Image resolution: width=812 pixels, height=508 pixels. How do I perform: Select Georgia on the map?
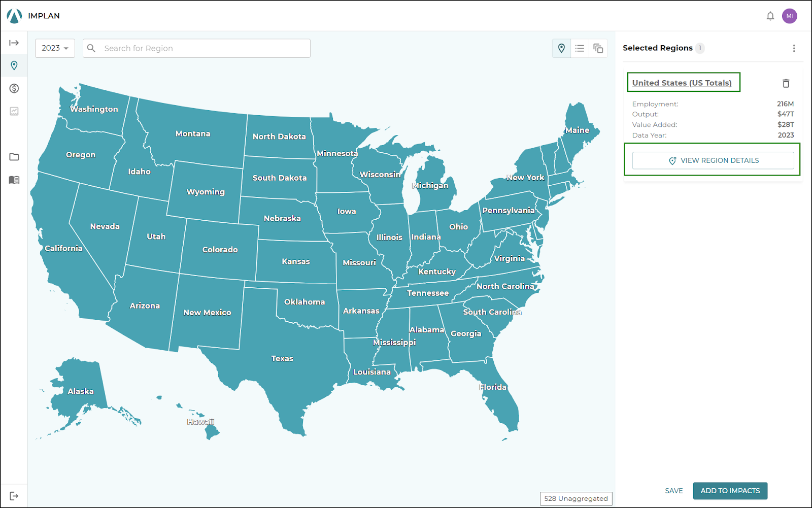pyautogui.click(x=466, y=333)
